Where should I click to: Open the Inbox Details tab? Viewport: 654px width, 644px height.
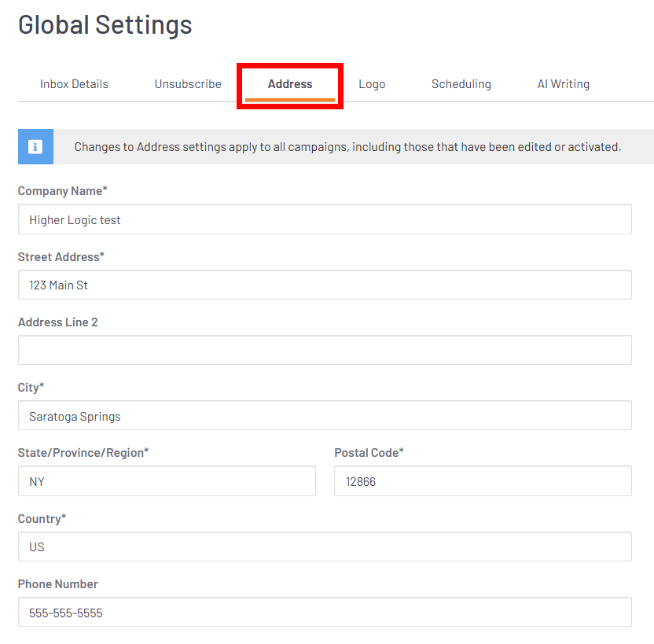pyautogui.click(x=74, y=84)
